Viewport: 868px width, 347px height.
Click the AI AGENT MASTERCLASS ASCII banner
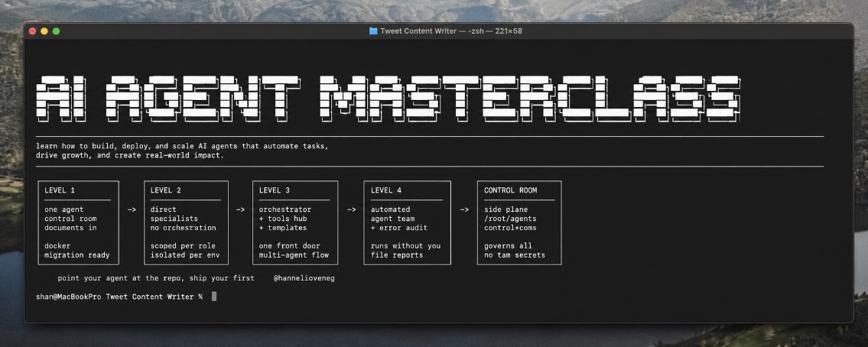(x=388, y=98)
